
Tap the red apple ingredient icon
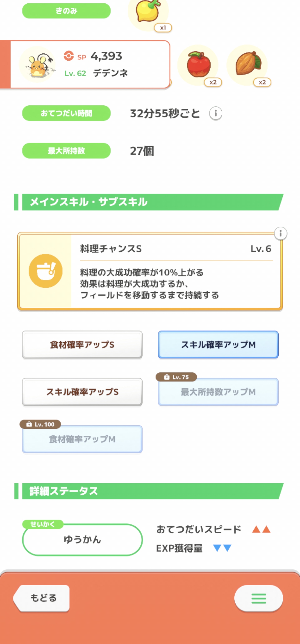click(198, 65)
